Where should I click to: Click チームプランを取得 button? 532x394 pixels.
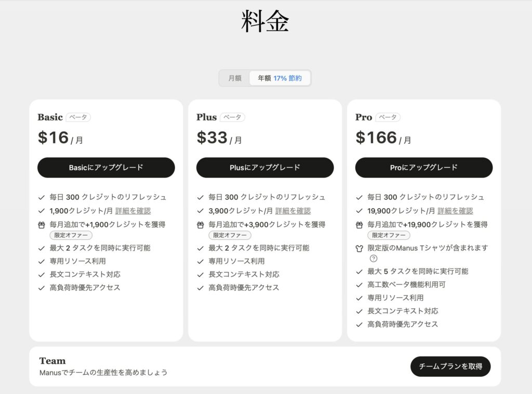(x=450, y=366)
